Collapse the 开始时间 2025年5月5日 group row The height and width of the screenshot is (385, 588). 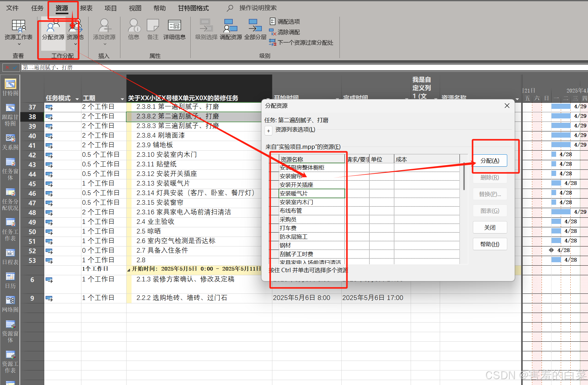pos(128,270)
